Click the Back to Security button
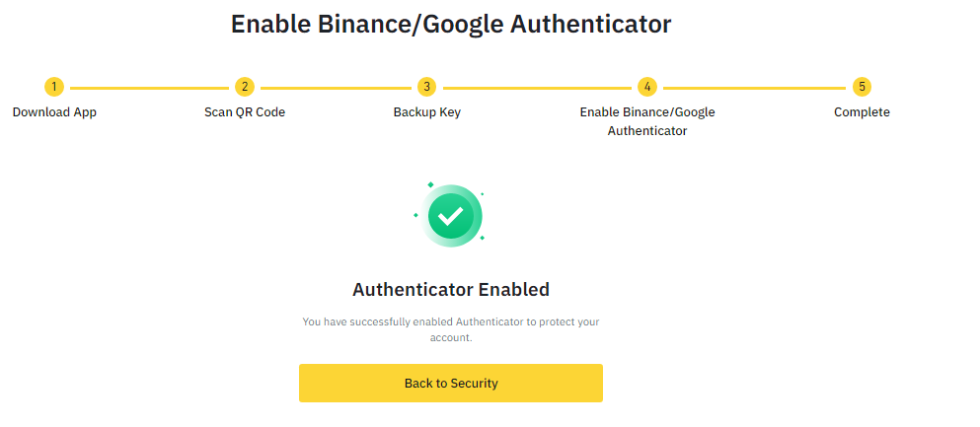 coord(451,384)
